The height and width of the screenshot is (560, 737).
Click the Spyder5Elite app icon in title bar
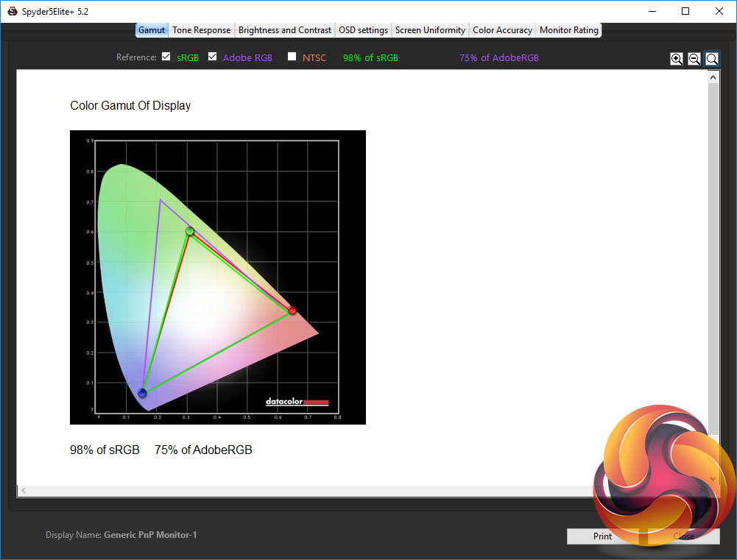click(12, 11)
